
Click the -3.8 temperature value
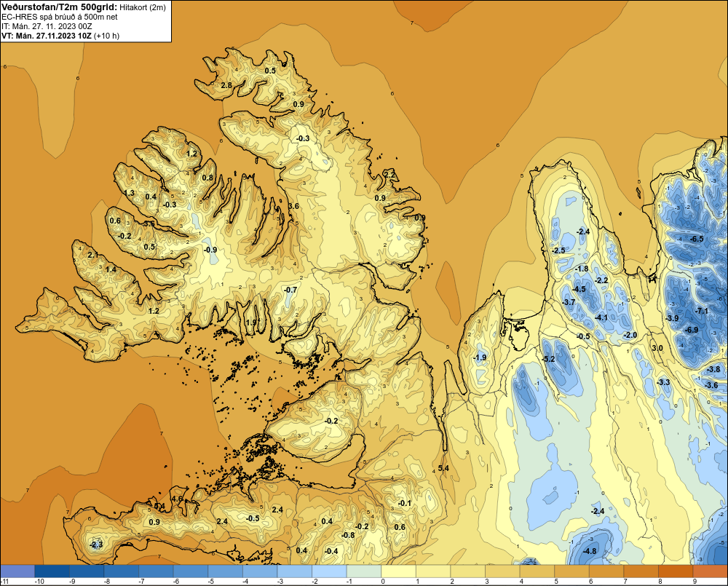(713, 370)
